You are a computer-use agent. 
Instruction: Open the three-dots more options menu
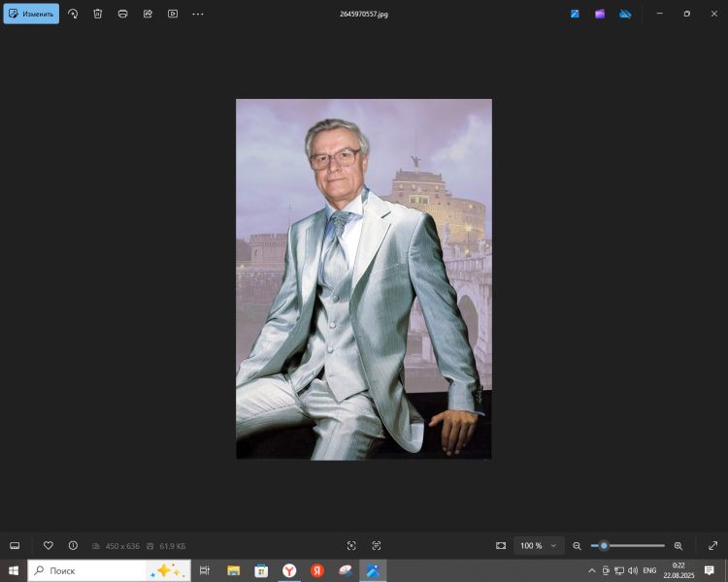198,14
